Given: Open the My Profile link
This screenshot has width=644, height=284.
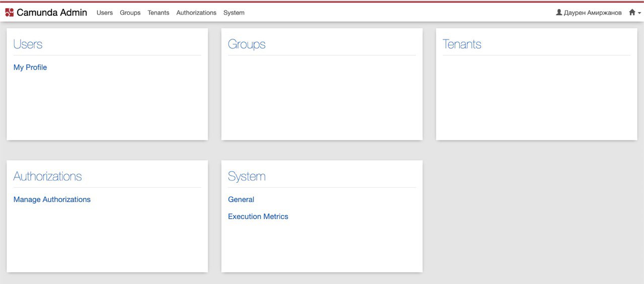Looking at the screenshot, I should click(x=30, y=67).
